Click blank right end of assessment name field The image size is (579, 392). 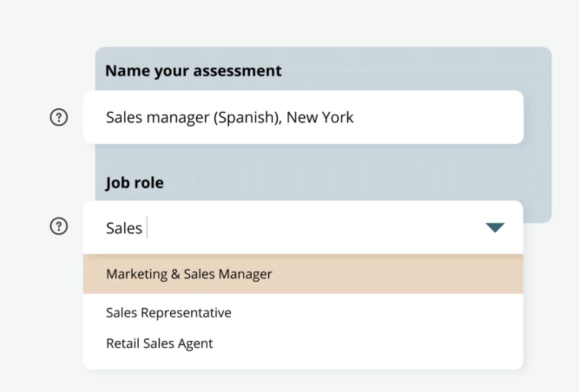(456, 117)
